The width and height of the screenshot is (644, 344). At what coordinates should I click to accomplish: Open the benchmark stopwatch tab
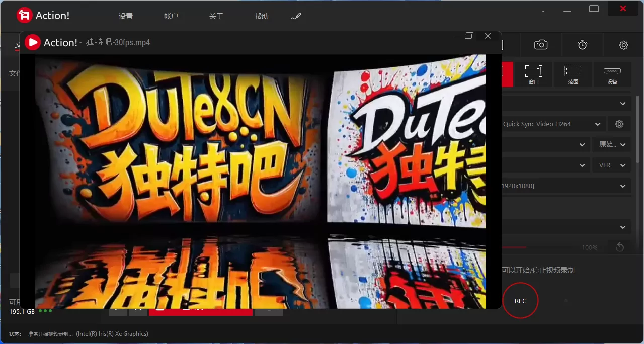click(x=582, y=45)
